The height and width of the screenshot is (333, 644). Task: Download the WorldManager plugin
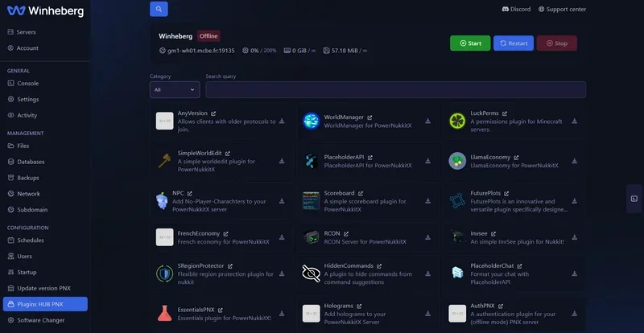click(x=428, y=121)
